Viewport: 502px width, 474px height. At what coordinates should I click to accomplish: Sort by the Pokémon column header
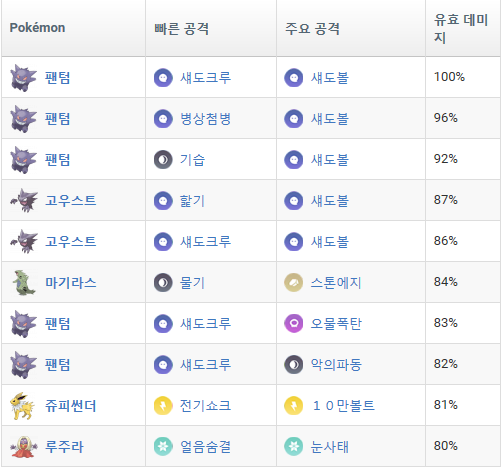tap(73, 28)
